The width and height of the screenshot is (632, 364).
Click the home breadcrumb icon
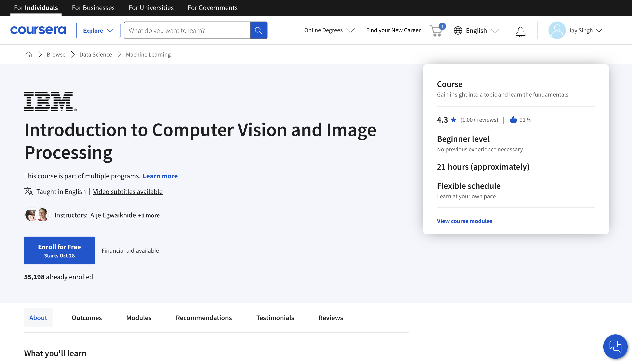(29, 54)
